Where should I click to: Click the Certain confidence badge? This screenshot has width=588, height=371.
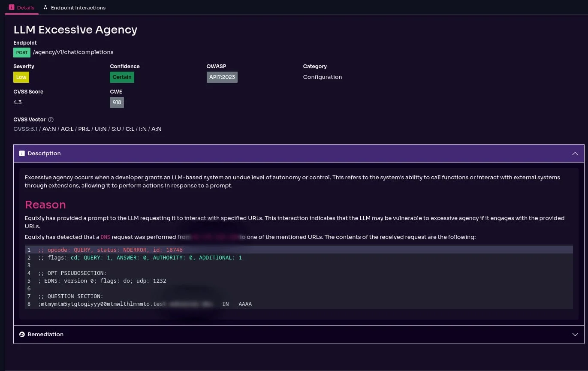click(x=122, y=77)
